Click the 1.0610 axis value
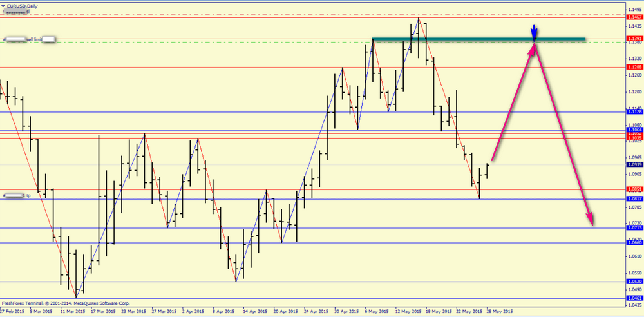 [x=635, y=256]
